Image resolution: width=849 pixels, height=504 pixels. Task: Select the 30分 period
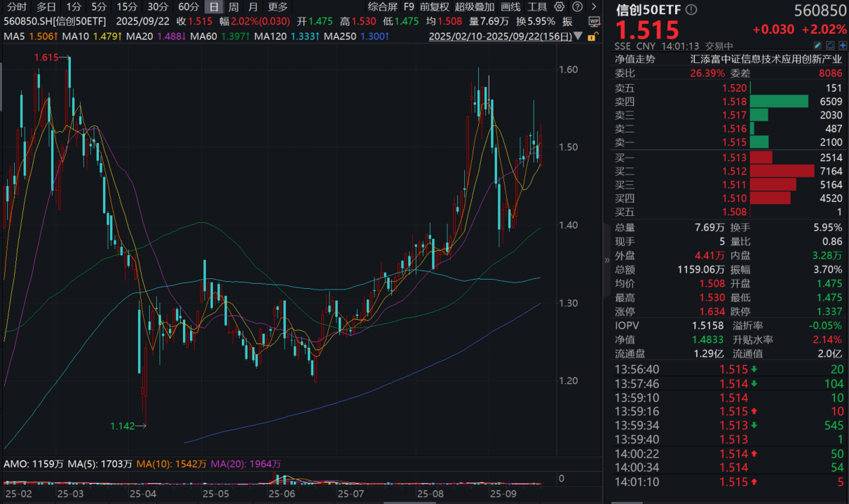point(158,6)
